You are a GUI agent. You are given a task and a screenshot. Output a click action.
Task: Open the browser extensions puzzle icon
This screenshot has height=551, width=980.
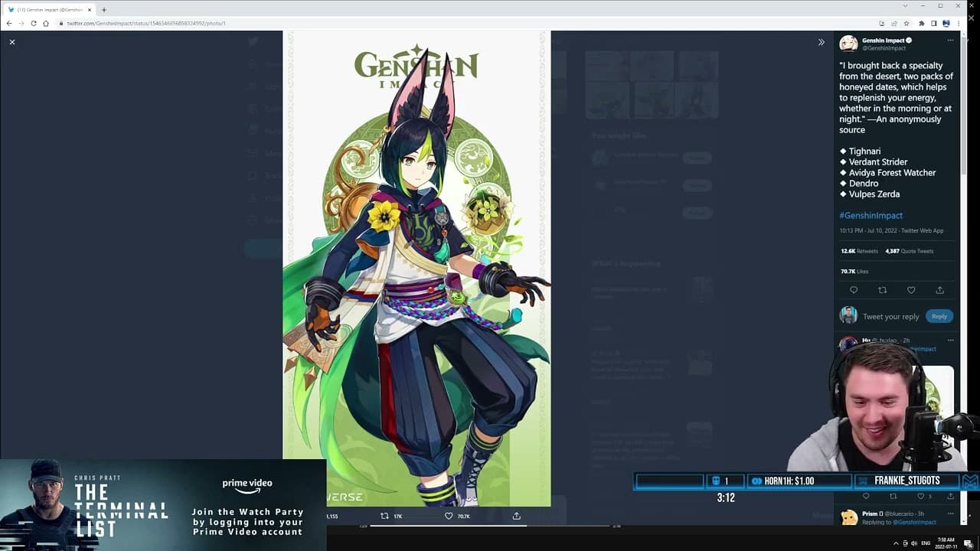click(921, 24)
